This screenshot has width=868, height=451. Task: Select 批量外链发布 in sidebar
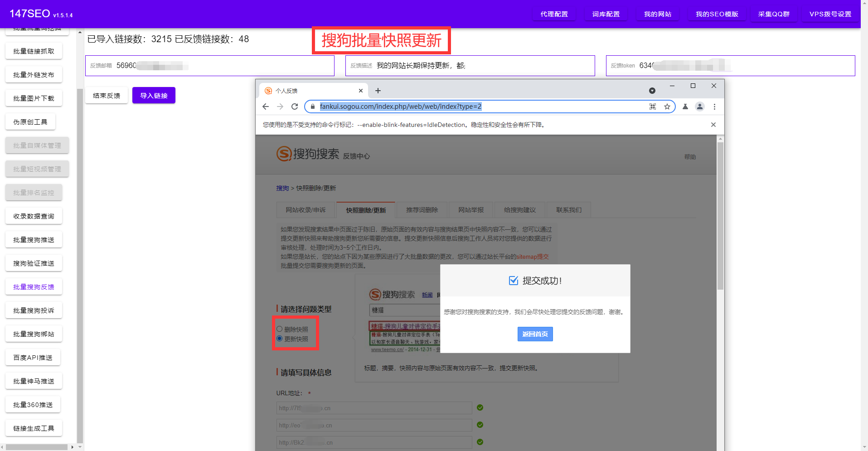[34, 75]
